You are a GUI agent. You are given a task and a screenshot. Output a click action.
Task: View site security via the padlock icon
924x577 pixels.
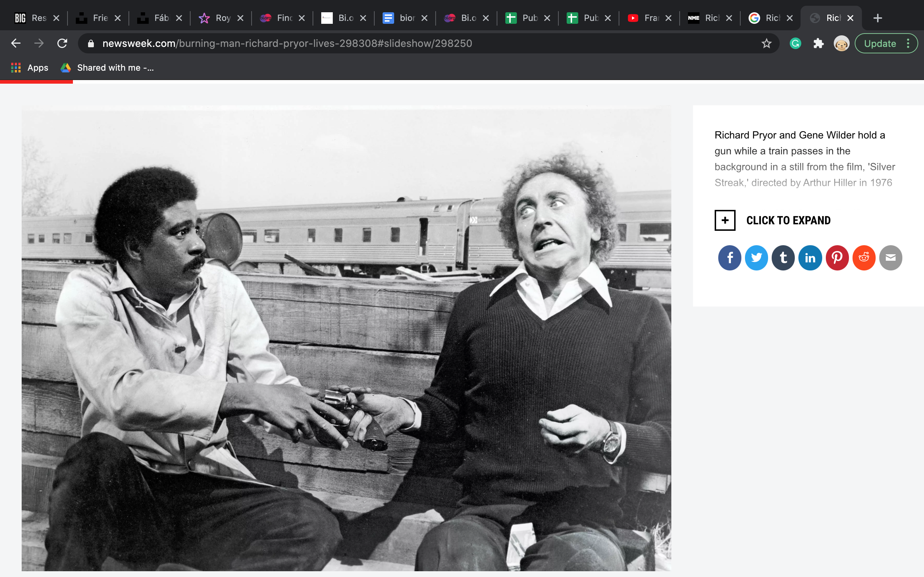[91, 43]
